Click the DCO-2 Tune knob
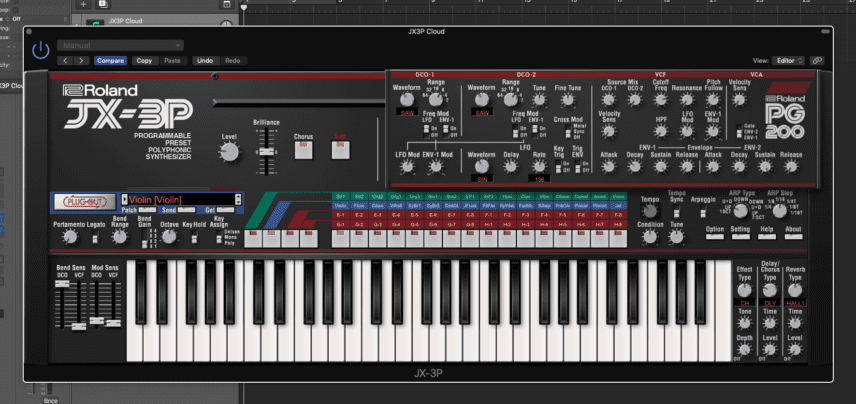856x404 pixels. point(539,99)
